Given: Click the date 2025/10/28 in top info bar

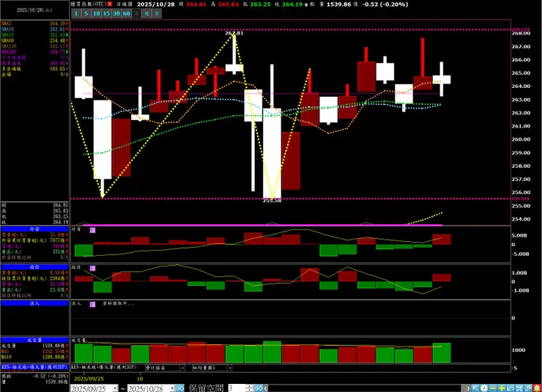Looking at the screenshot, I should (x=156, y=4).
